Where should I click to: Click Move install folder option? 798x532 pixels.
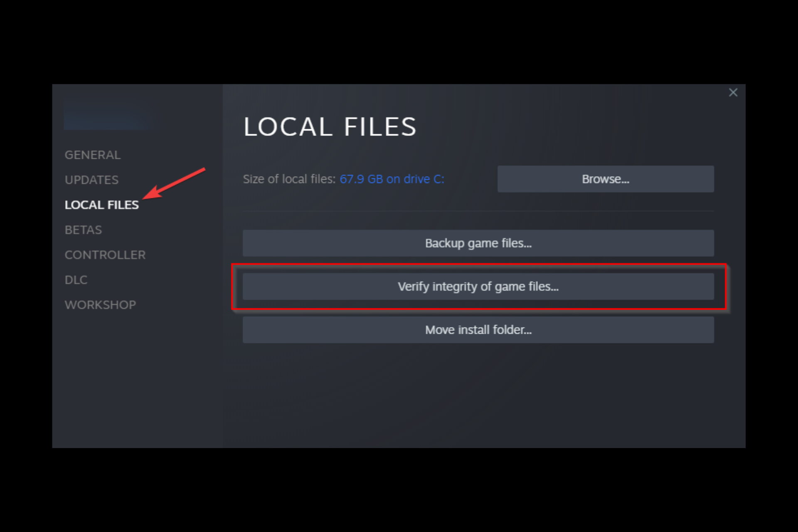coord(478,330)
